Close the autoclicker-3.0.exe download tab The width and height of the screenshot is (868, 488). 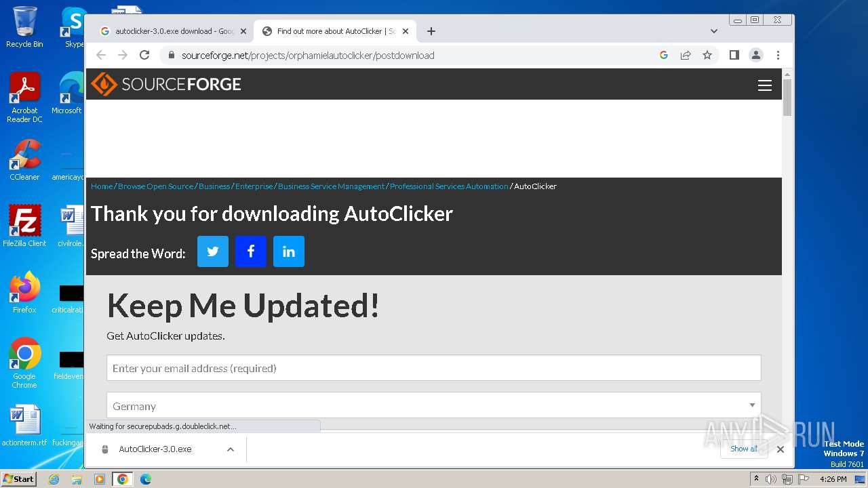243,31
